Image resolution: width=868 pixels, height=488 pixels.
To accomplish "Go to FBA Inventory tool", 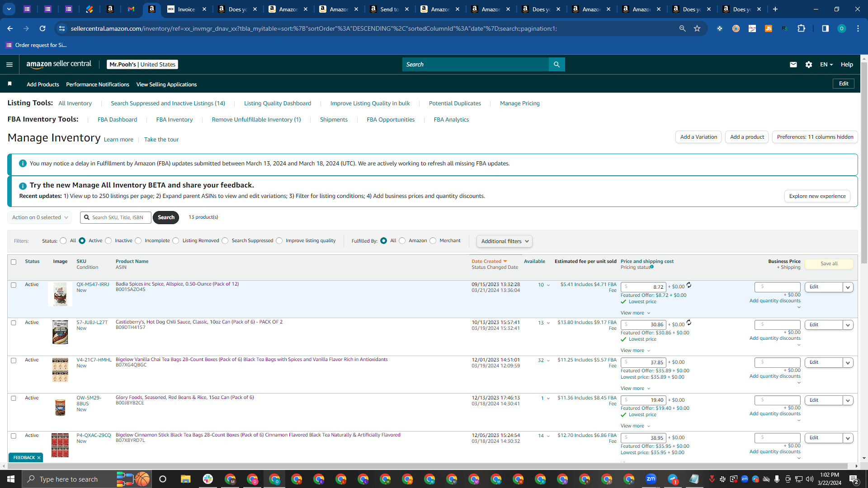I will pos(175,120).
